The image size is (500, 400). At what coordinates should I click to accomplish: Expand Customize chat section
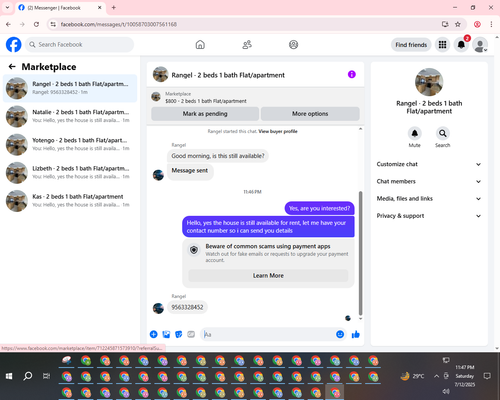point(429,164)
